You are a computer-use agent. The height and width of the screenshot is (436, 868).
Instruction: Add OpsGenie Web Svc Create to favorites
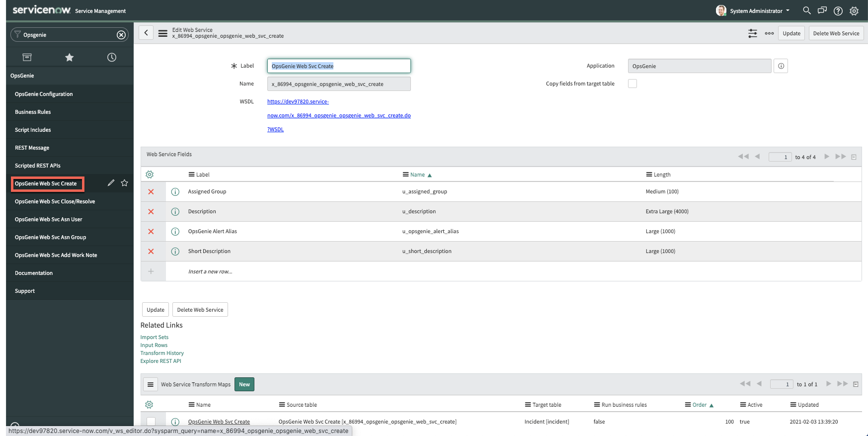coord(125,183)
